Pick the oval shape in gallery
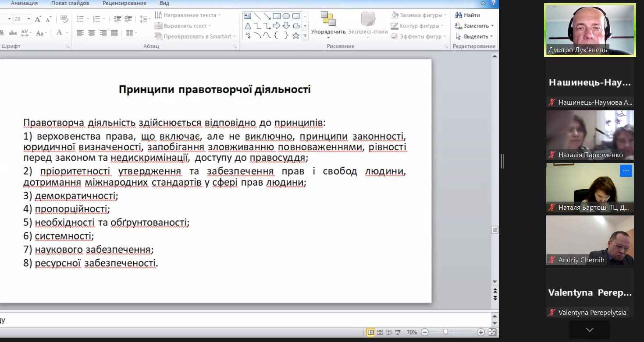The image size is (644, 342). [286, 16]
